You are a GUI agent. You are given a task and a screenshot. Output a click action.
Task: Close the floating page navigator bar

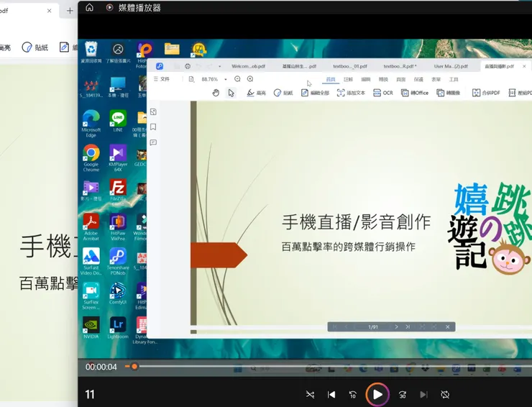point(447,326)
